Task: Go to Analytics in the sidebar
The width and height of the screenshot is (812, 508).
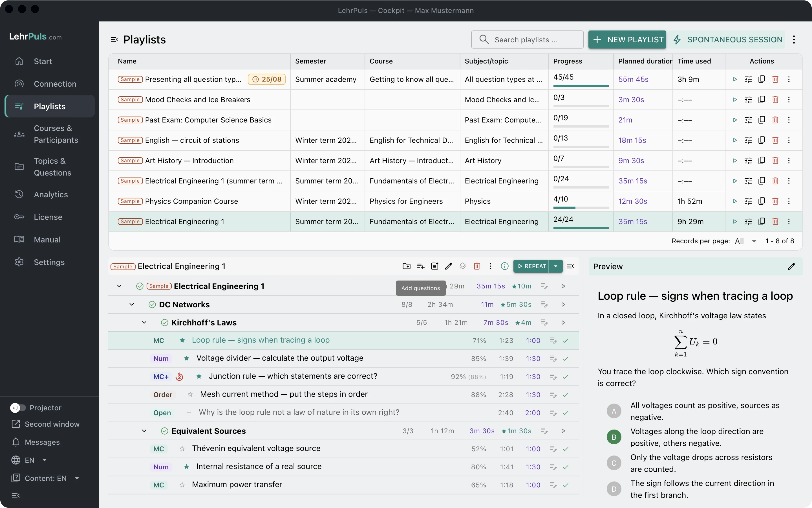Action: pos(50,194)
